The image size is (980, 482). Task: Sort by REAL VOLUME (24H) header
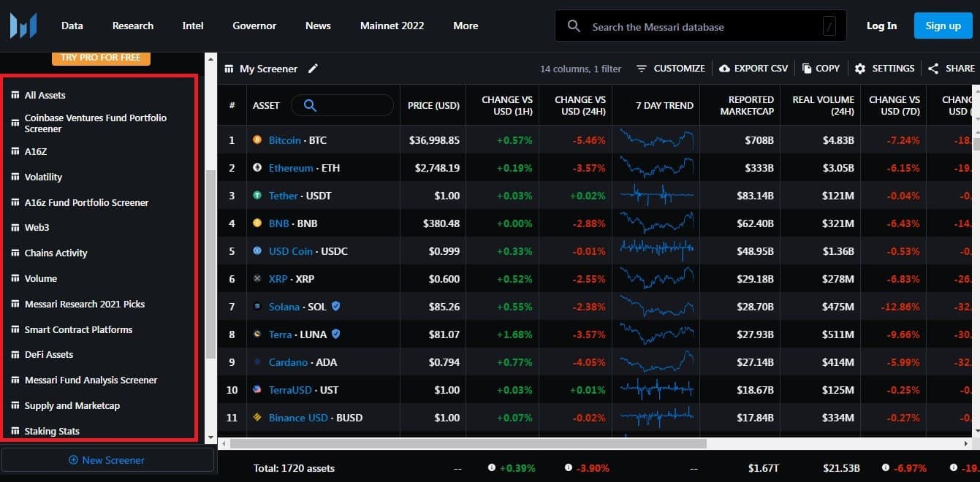(823, 105)
